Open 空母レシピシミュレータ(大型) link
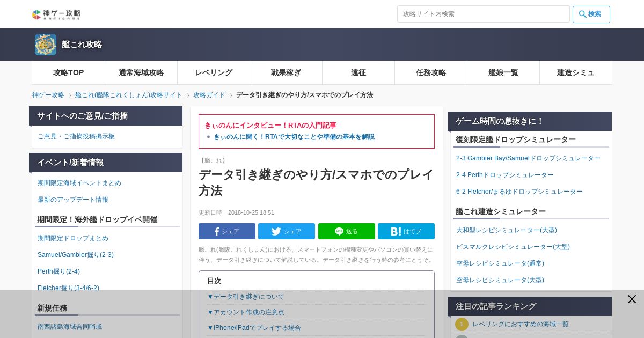Viewport: 644px width, 338px height. [500, 280]
